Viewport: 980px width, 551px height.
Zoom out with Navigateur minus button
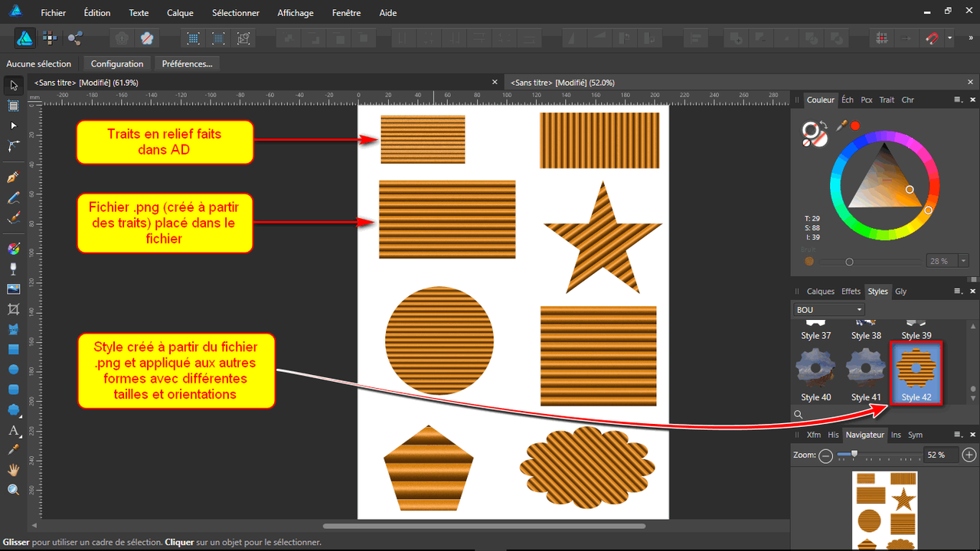tap(825, 455)
